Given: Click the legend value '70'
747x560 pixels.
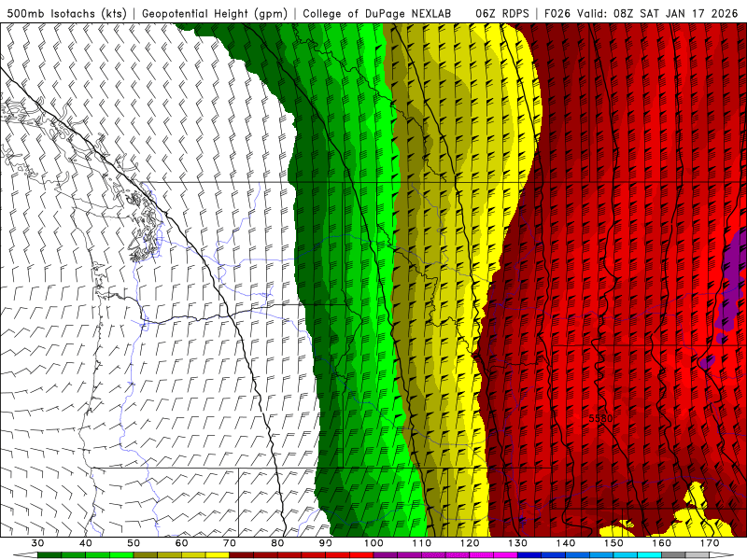Looking at the screenshot, I should click(230, 543).
